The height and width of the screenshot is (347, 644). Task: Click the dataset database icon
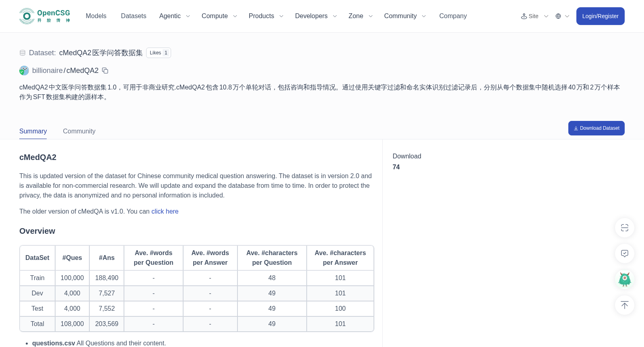tap(23, 53)
